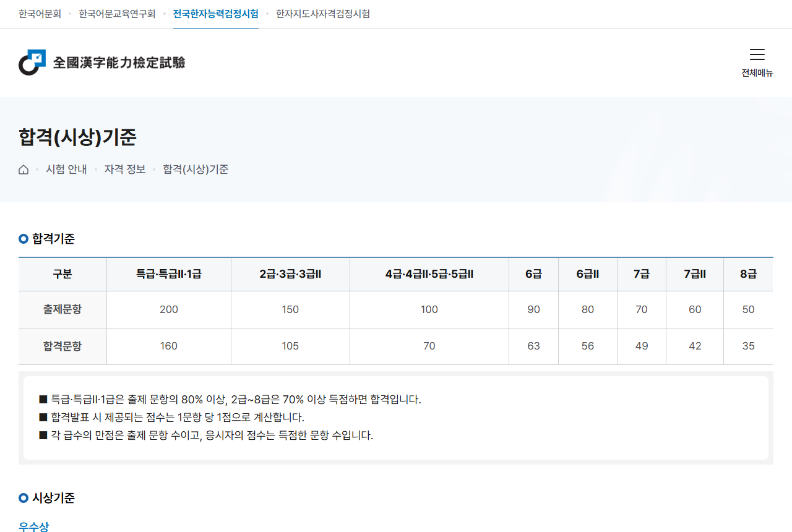Click the note starting with 각 급수의 만점
792x532 pixels.
point(206,435)
